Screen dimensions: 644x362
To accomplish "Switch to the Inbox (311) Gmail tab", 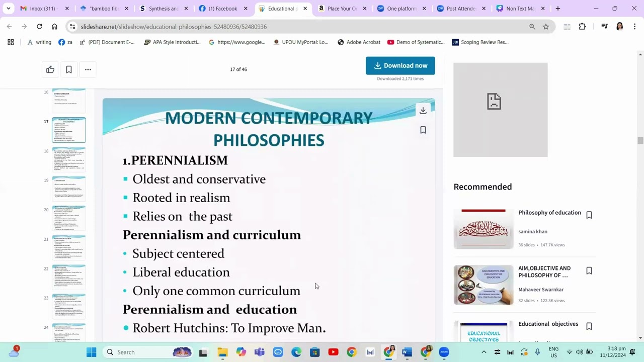I will coord(44,9).
